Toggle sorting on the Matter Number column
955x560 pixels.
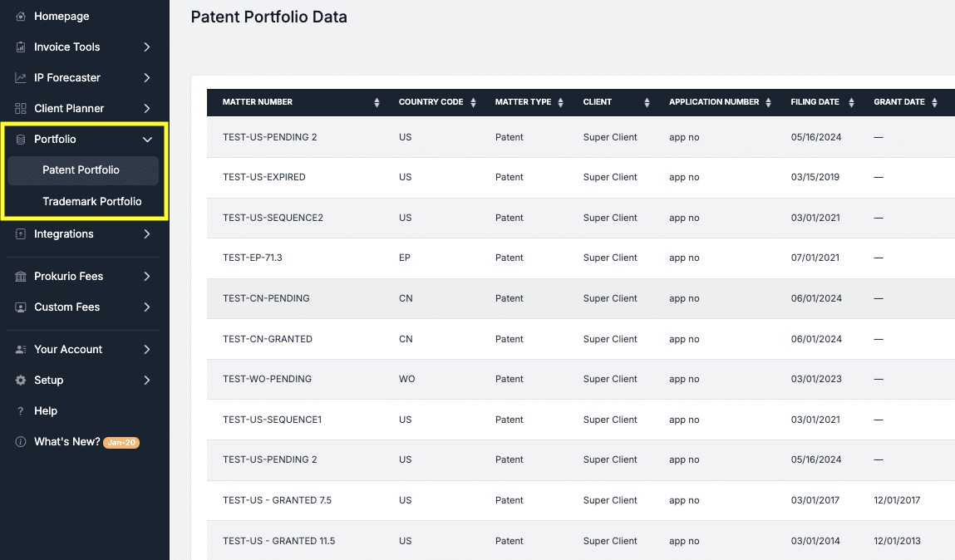click(x=377, y=101)
